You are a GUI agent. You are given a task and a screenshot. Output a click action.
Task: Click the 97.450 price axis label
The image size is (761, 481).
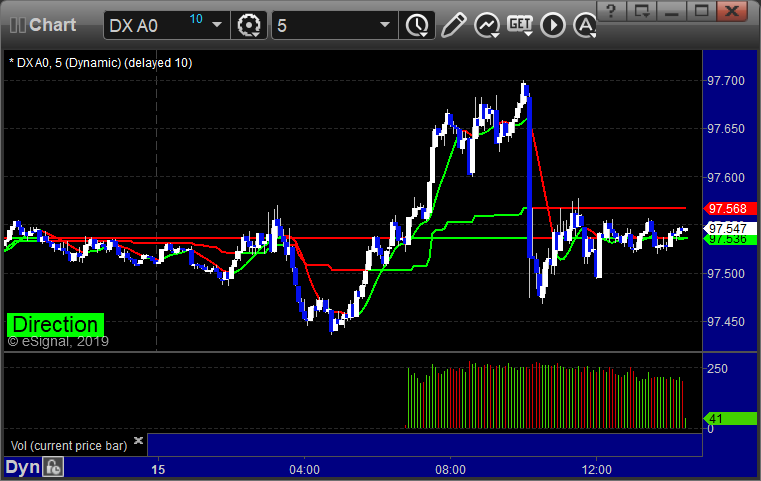[x=726, y=322]
